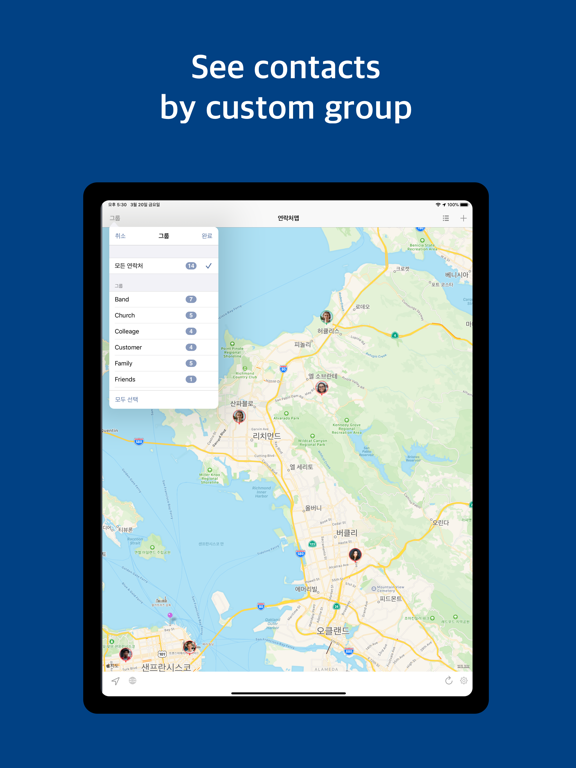
Task: Tap the 그룹 button in the top bar
Action: pos(115,218)
